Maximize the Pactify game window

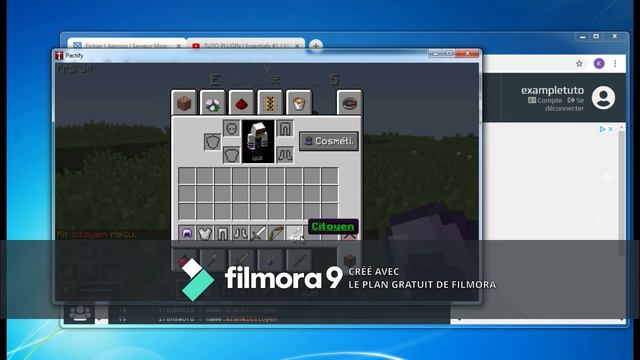[449, 53]
